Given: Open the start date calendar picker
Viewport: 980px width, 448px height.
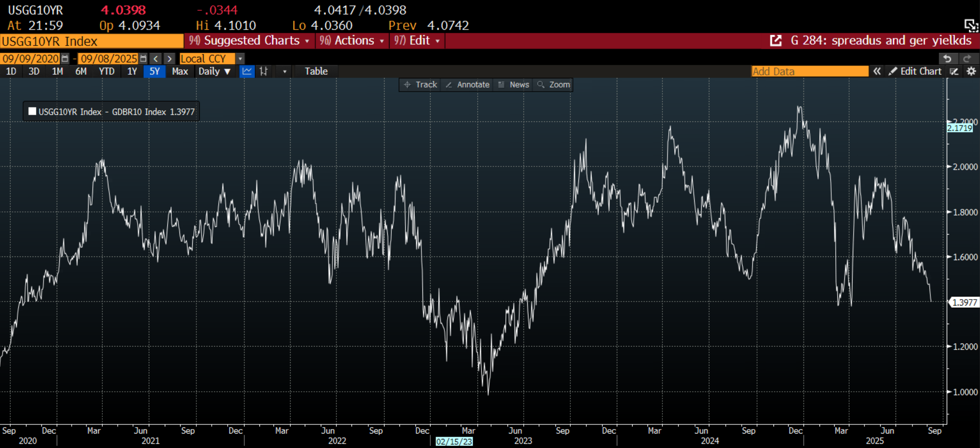Looking at the screenshot, I should (65, 59).
